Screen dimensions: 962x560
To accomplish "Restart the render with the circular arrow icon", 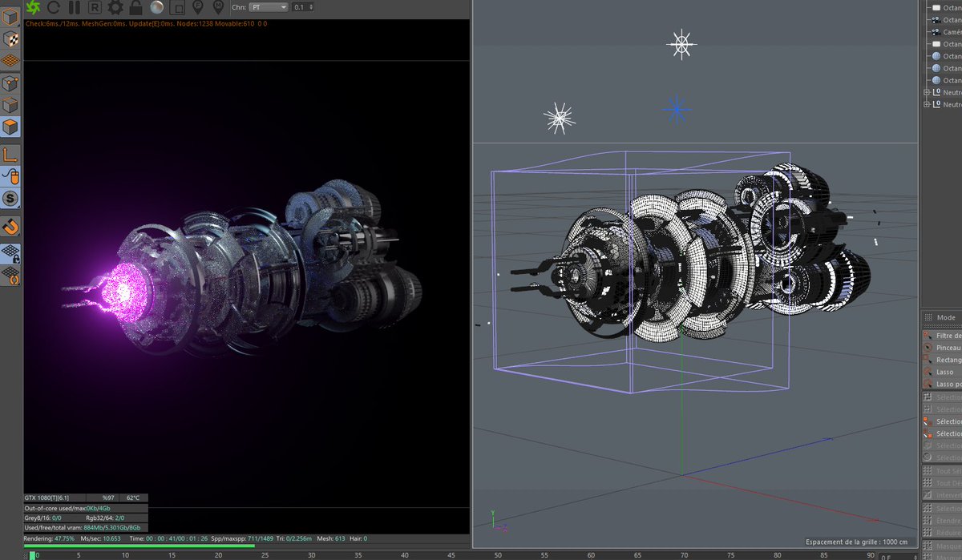I will (54, 7).
